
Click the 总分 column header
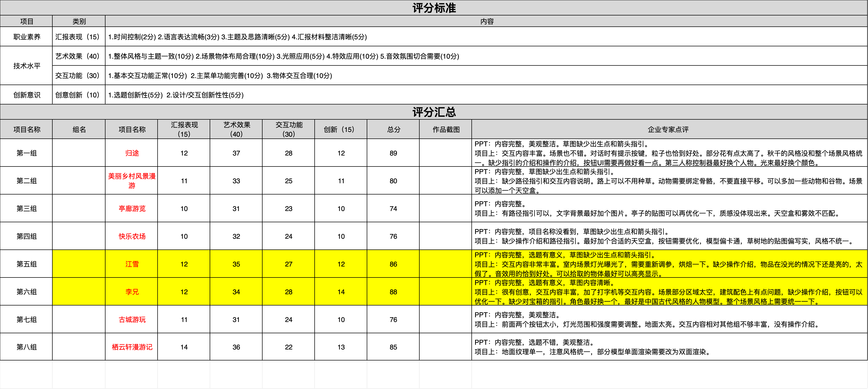pyautogui.click(x=393, y=129)
